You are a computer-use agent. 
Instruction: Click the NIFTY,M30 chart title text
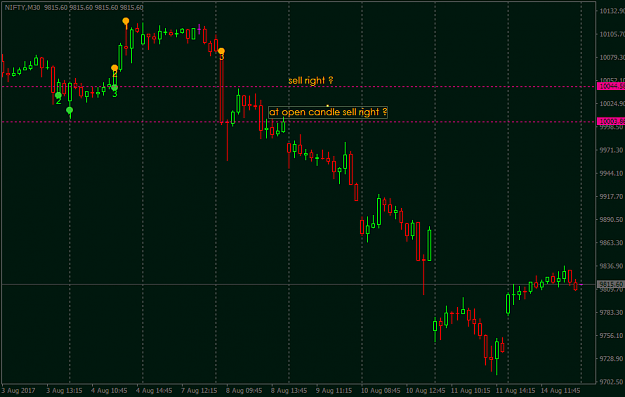tap(22, 8)
